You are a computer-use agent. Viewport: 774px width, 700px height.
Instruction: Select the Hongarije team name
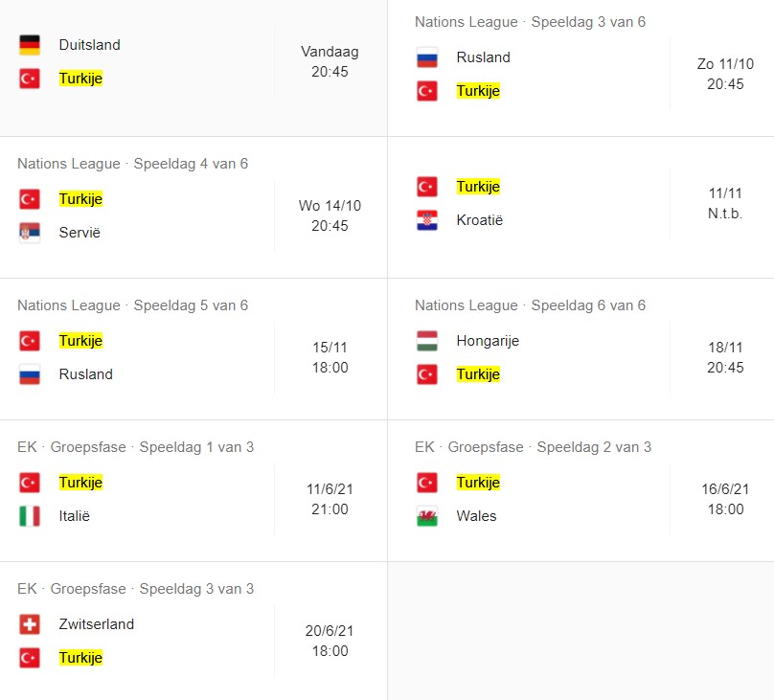[x=488, y=341]
